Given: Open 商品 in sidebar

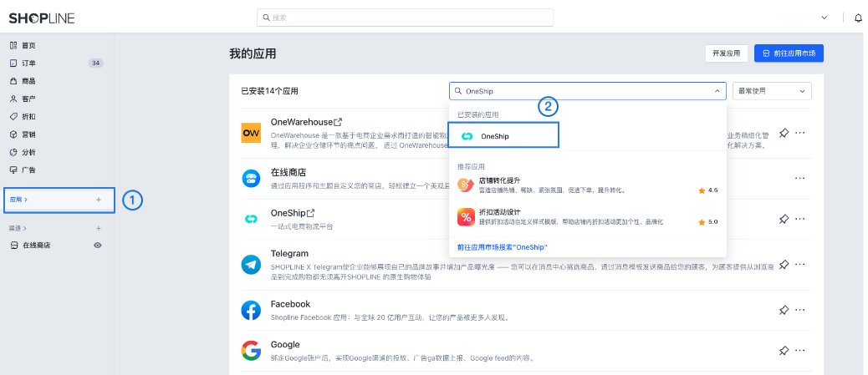Looking at the screenshot, I should pos(28,81).
